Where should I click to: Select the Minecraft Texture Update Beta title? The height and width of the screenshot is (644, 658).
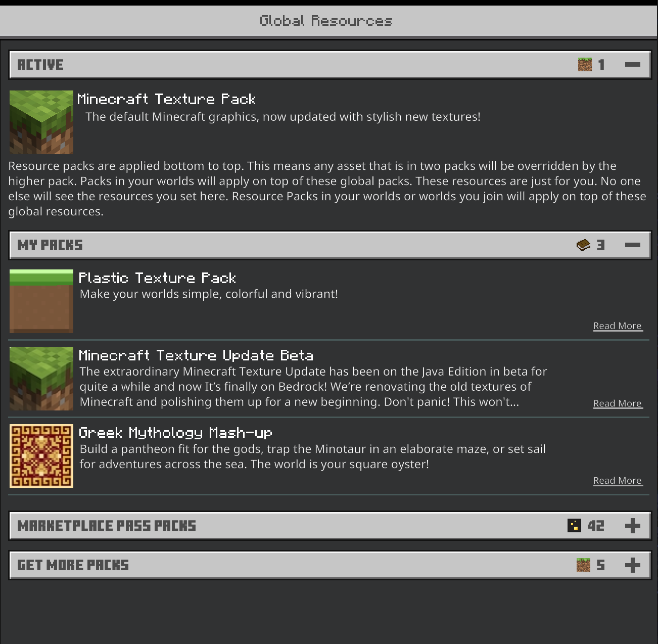(196, 355)
